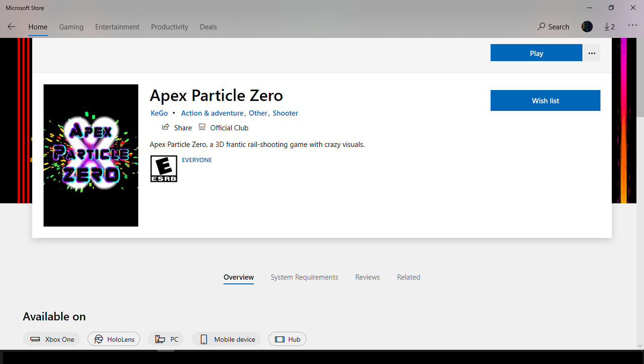The height and width of the screenshot is (364, 644).
Task: Add game to Wish list
Action: pos(546,100)
